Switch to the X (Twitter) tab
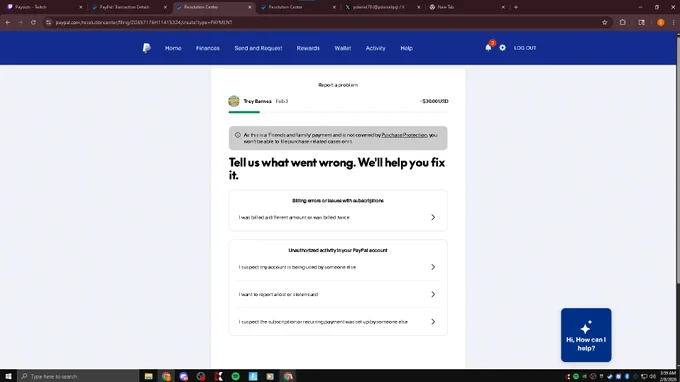This screenshot has width=680, height=382. tap(382, 7)
